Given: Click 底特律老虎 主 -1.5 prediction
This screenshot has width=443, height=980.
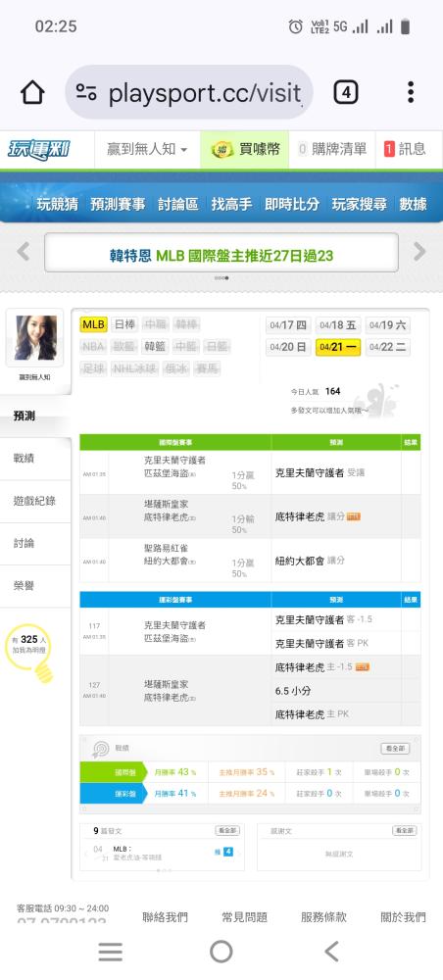Looking at the screenshot, I should 321,667.
